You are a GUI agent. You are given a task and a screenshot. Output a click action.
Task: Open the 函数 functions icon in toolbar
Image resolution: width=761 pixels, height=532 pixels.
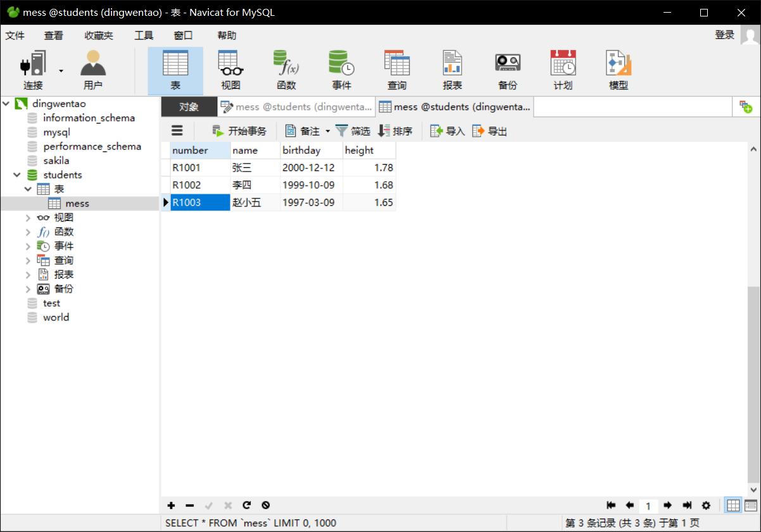[x=286, y=70]
